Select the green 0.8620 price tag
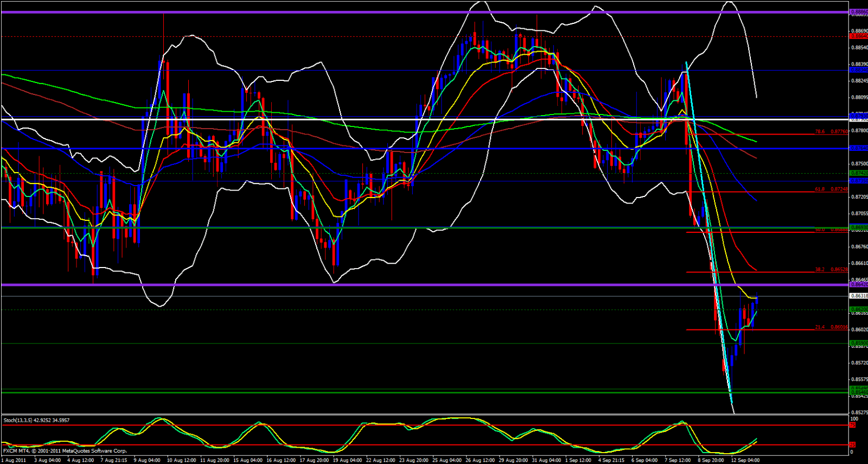This screenshot has height=464, width=868. [858, 309]
